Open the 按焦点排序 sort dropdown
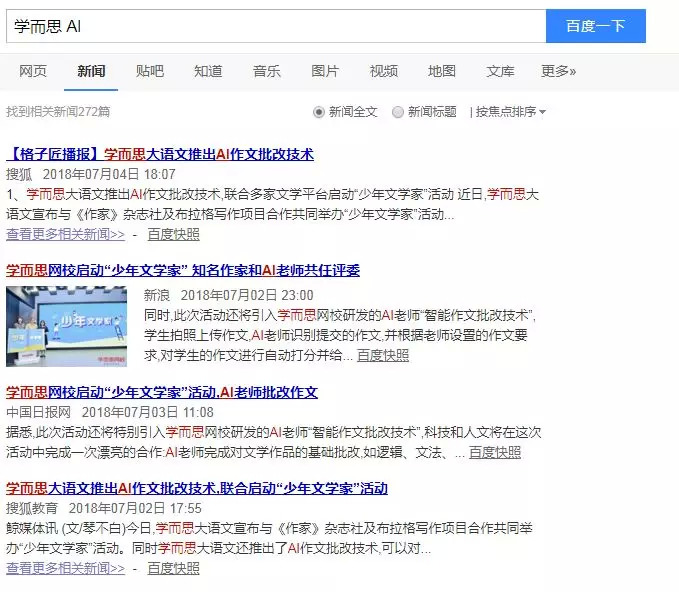The height and width of the screenshot is (592, 679). [511, 112]
